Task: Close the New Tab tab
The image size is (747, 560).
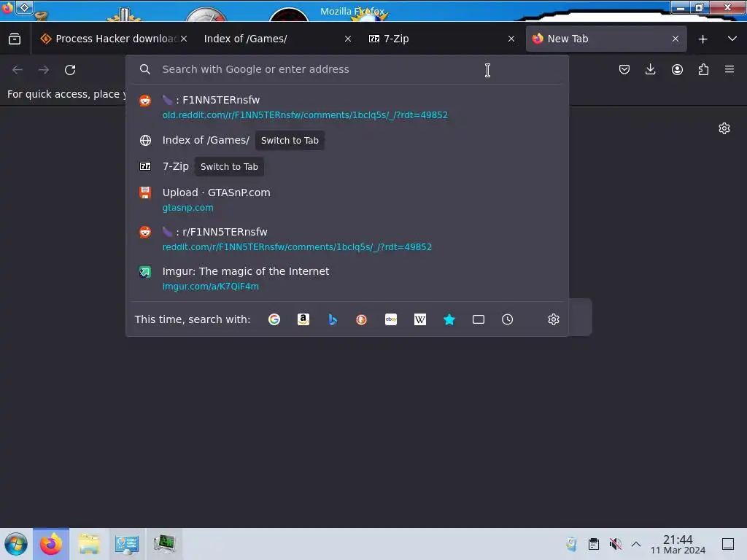Action: [x=675, y=39]
